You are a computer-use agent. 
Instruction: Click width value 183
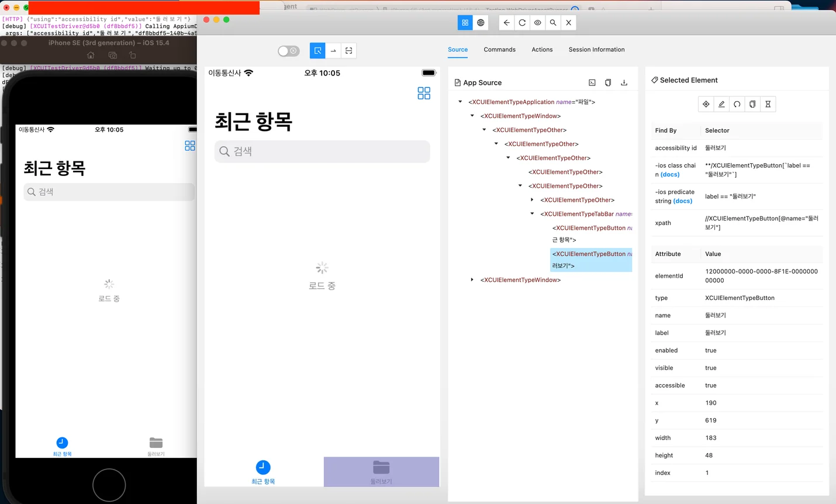(711, 438)
